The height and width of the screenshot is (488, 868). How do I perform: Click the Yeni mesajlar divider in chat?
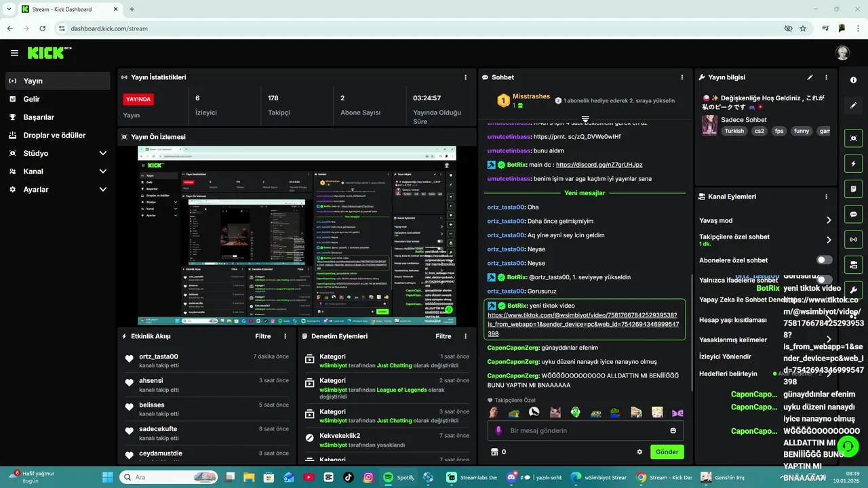585,193
